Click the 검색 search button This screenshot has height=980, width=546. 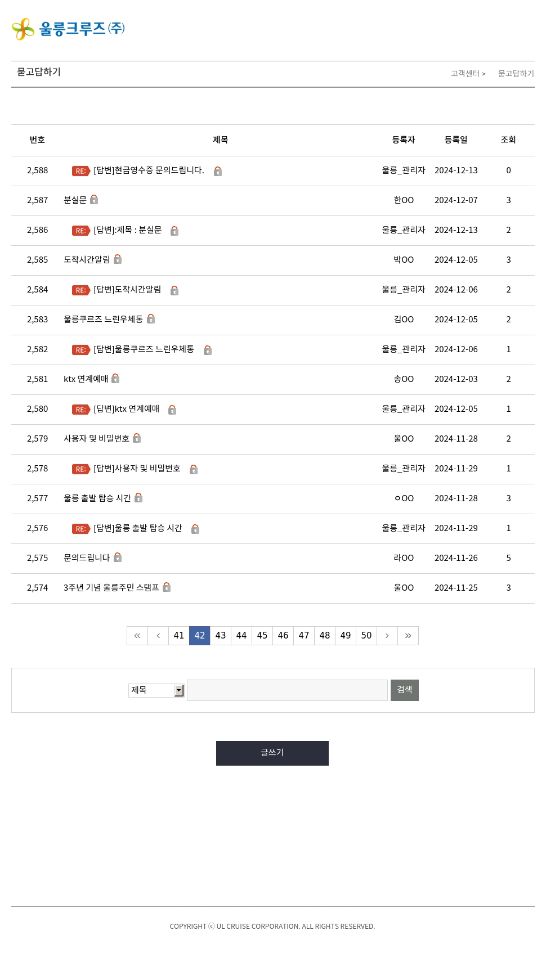405,690
